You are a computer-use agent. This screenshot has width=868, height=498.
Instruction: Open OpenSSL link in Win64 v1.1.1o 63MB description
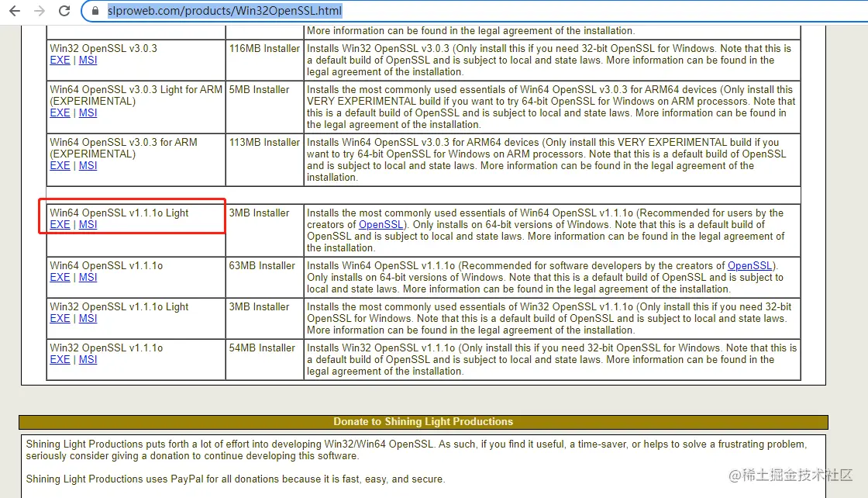[x=749, y=265]
